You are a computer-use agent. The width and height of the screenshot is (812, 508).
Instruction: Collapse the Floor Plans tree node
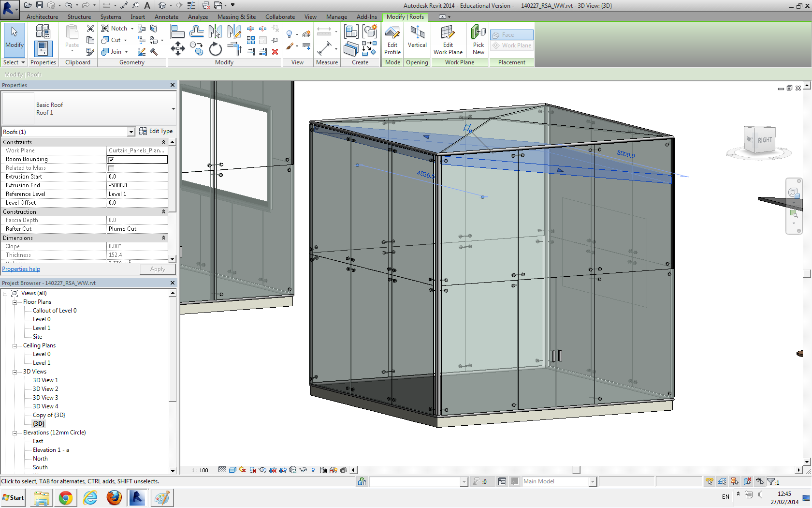(x=14, y=302)
